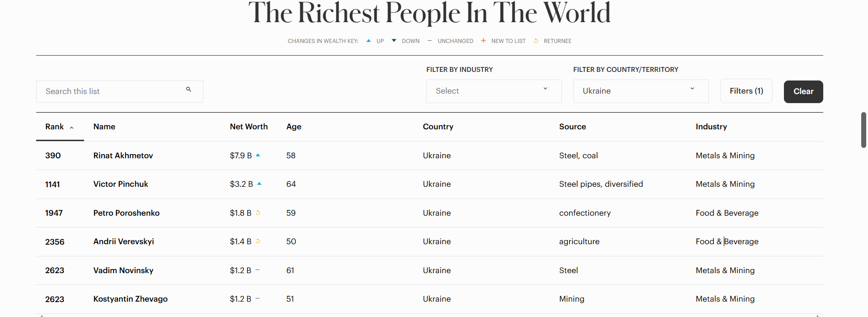Open Kostyantyn Zhevago's name entry
Screen dimensions: 868x317
tap(130, 299)
